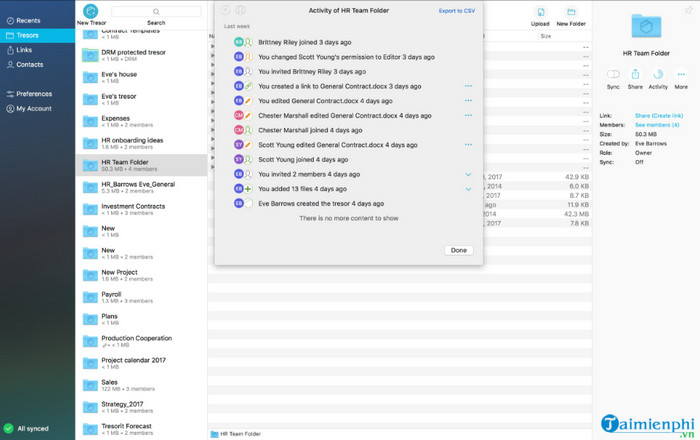Click 'Eve Barrows created the tresor 4 days ago'

pyautogui.click(x=321, y=203)
